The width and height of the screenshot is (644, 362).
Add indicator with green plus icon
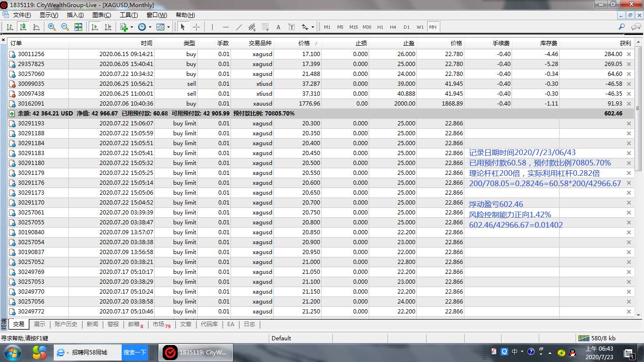click(x=124, y=27)
